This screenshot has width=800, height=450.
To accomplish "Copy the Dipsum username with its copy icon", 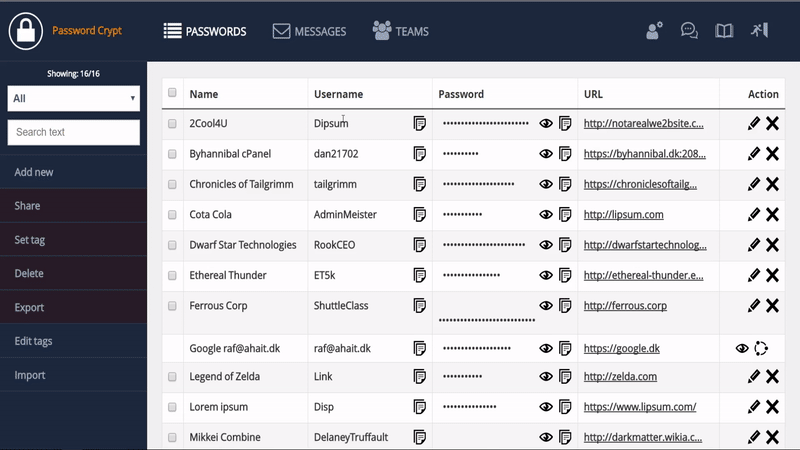I will point(419,123).
